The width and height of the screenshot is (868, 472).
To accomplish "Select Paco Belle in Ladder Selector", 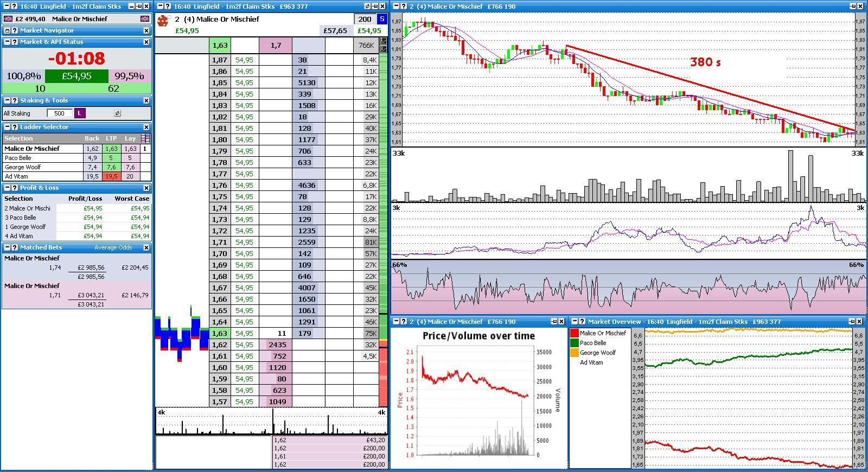I will click(x=43, y=158).
